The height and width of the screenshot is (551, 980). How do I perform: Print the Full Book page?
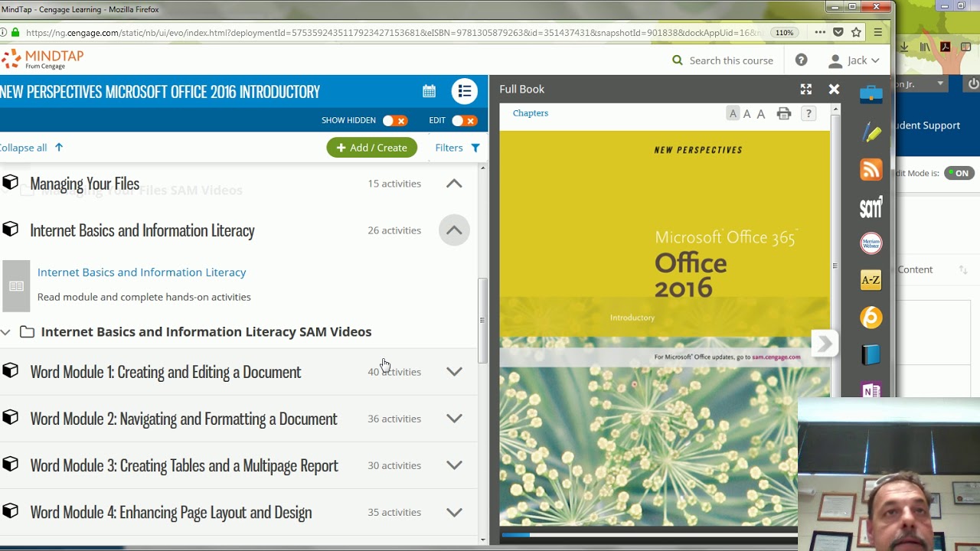point(783,114)
